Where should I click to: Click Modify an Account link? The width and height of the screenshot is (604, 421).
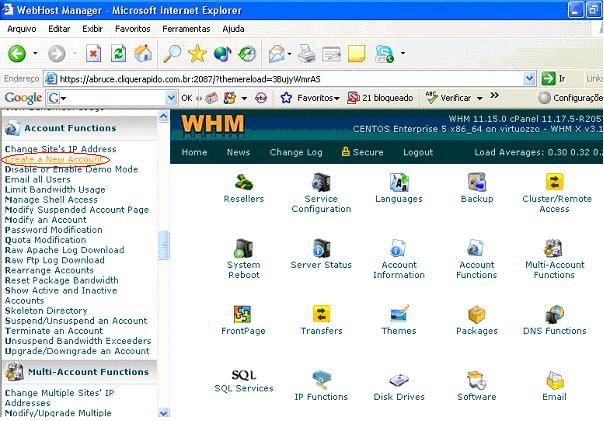(x=45, y=220)
